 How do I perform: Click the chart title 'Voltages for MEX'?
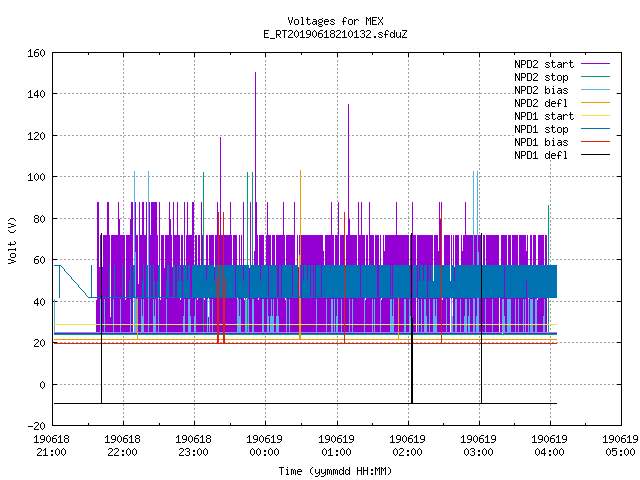point(335,21)
